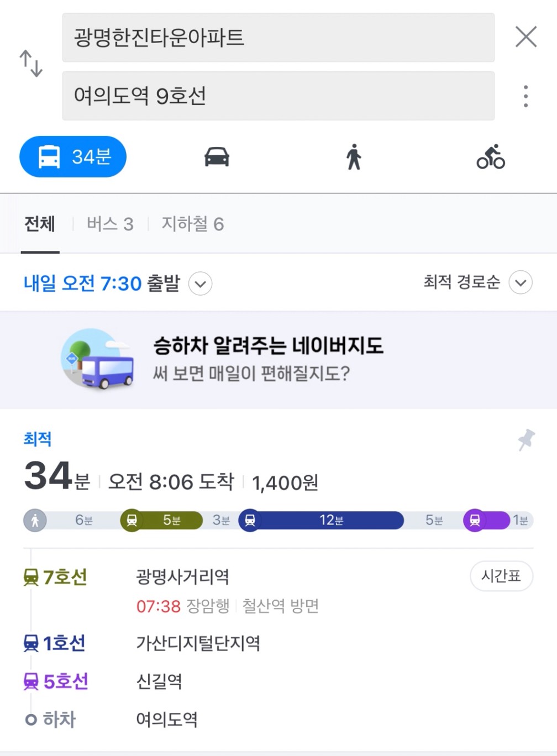Open the 최적 경로순 sort dropdown

point(477,282)
